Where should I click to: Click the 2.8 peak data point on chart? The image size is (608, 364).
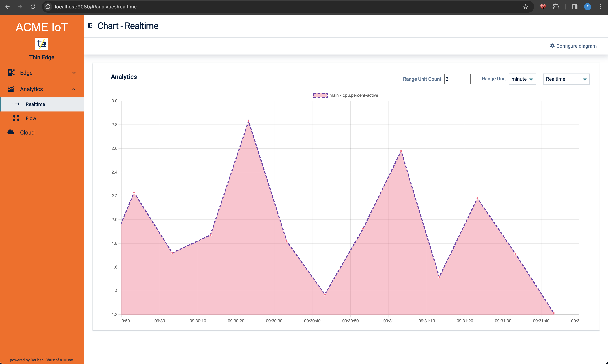(x=248, y=121)
